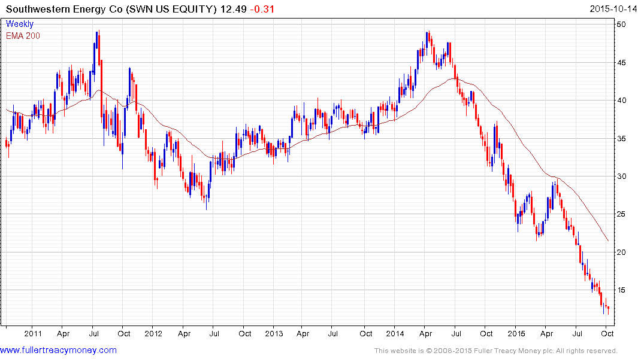
Task: Click the date 2015-10-14
Action: [x=613, y=9]
